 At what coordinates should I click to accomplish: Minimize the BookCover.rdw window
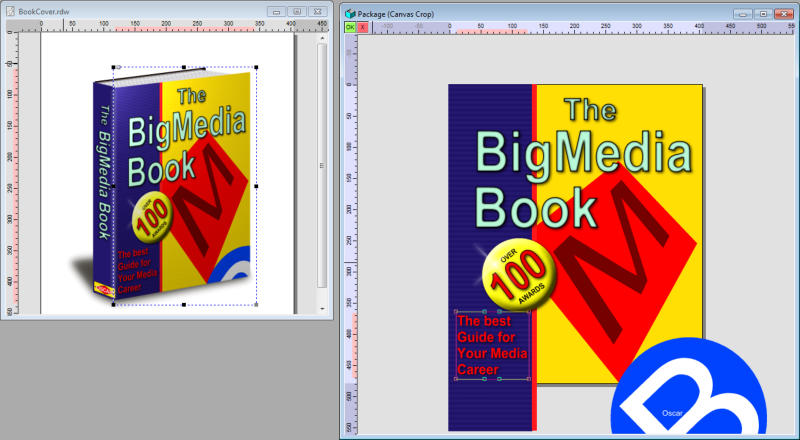(277, 11)
